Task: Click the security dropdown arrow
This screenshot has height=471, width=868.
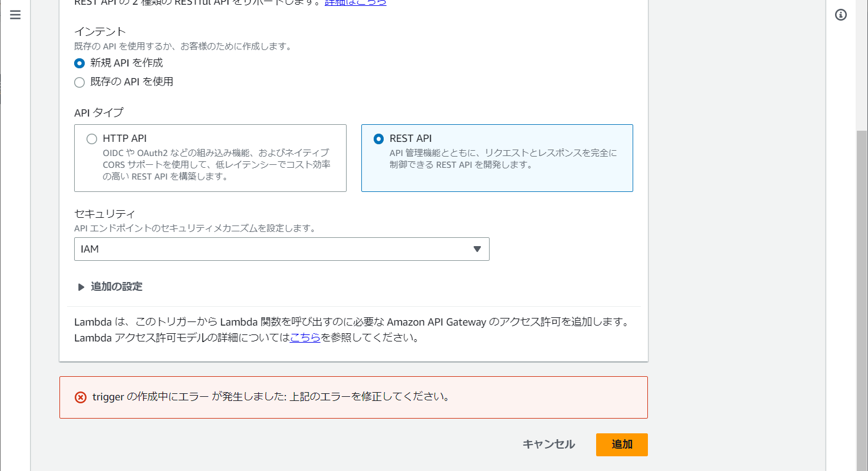Action: (x=477, y=249)
